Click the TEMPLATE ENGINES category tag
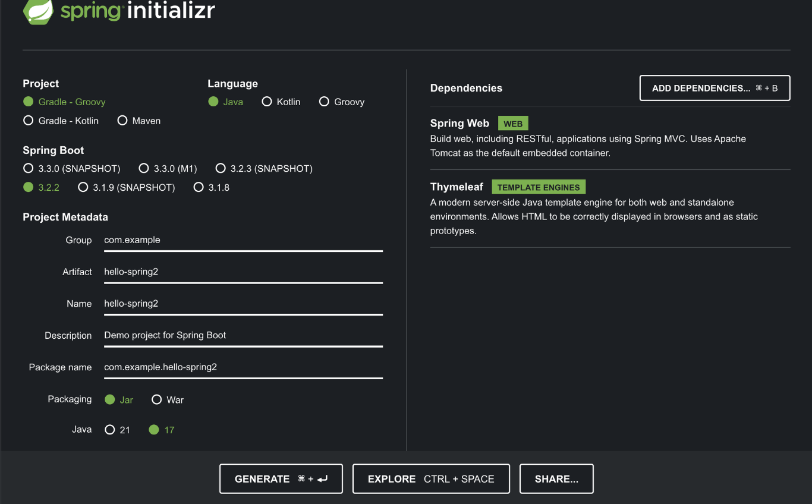812x504 pixels. [x=539, y=187]
